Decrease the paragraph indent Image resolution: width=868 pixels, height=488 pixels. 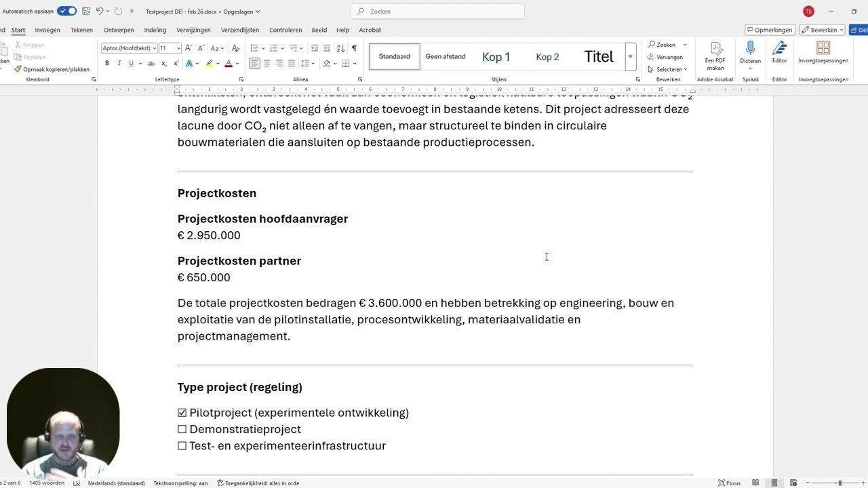pos(315,48)
